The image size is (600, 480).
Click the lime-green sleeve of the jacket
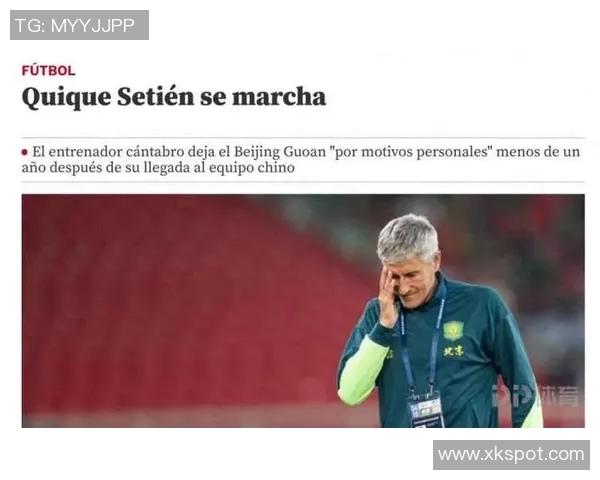(362, 370)
